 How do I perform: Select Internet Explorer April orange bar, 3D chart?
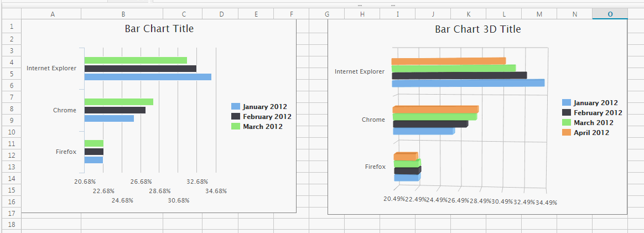[449, 61]
